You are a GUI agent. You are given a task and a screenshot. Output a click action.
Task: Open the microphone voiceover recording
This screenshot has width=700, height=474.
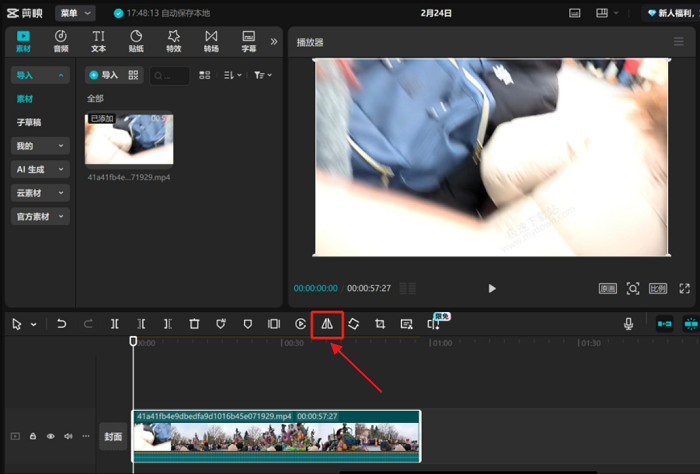629,324
